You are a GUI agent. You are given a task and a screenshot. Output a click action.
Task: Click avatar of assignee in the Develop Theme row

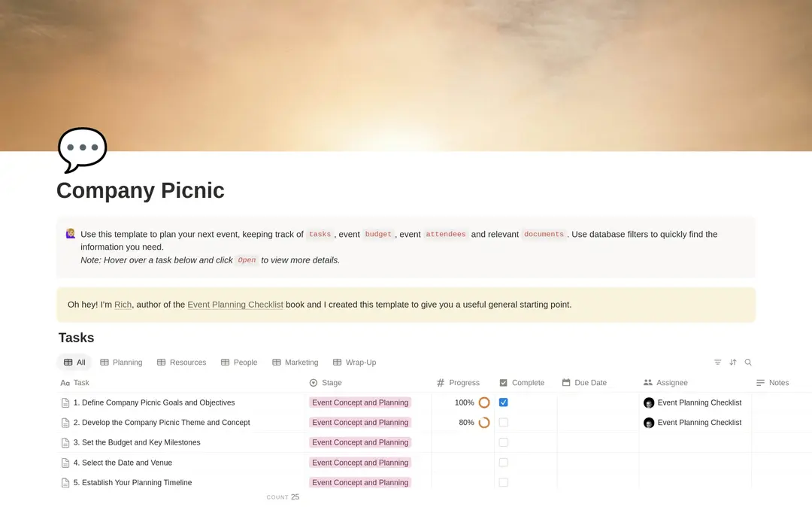[649, 423]
